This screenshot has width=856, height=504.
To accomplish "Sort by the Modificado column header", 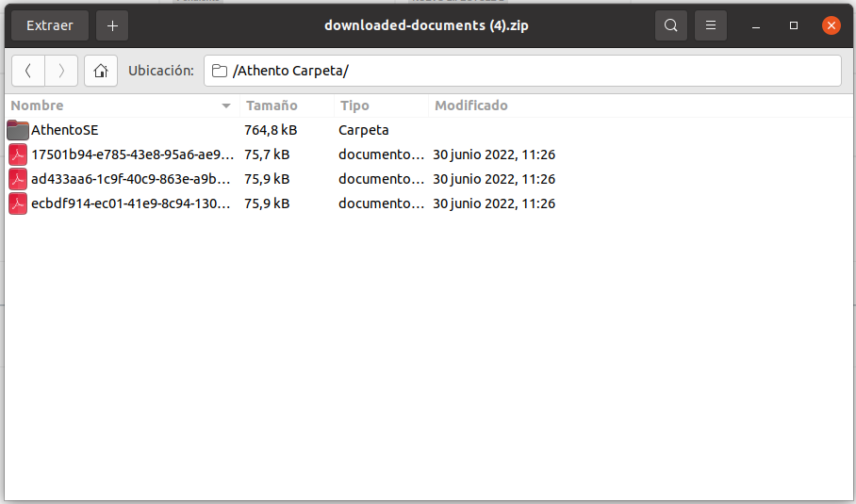I will point(471,106).
